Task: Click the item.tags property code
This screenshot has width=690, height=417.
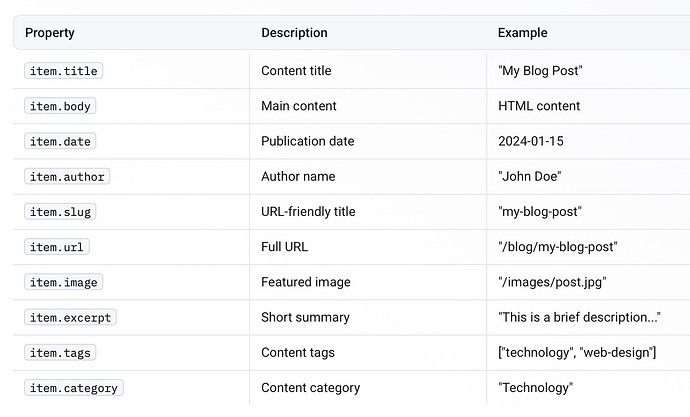Action: pos(60,352)
